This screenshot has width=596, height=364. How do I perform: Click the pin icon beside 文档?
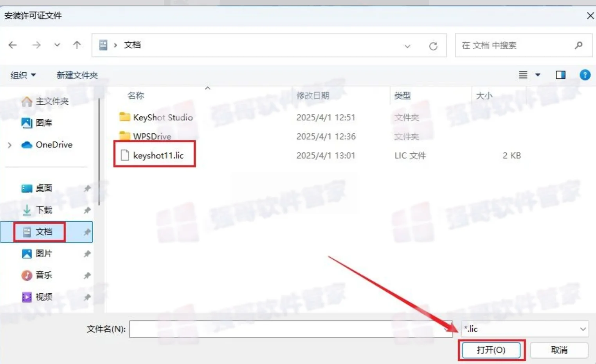pyautogui.click(x=87, y=232)
